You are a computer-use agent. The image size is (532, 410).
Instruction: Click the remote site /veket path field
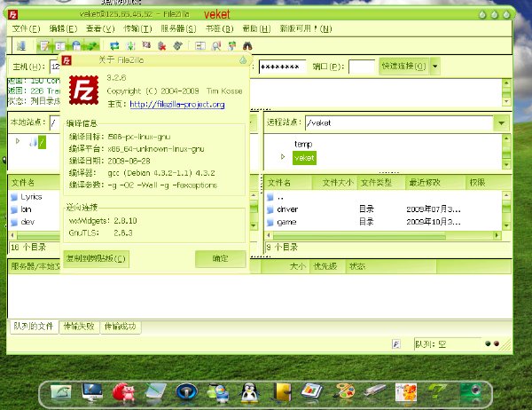[399, 123]
